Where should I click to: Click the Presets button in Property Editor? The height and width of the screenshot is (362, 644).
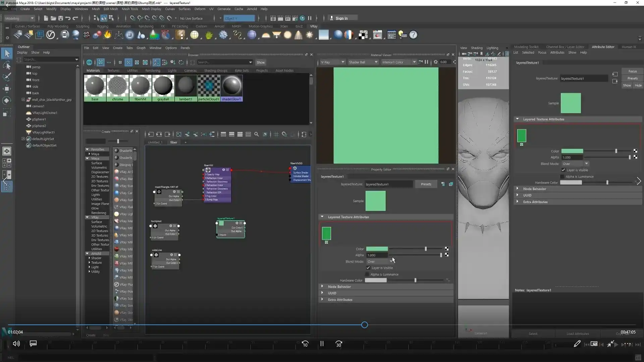426,184
